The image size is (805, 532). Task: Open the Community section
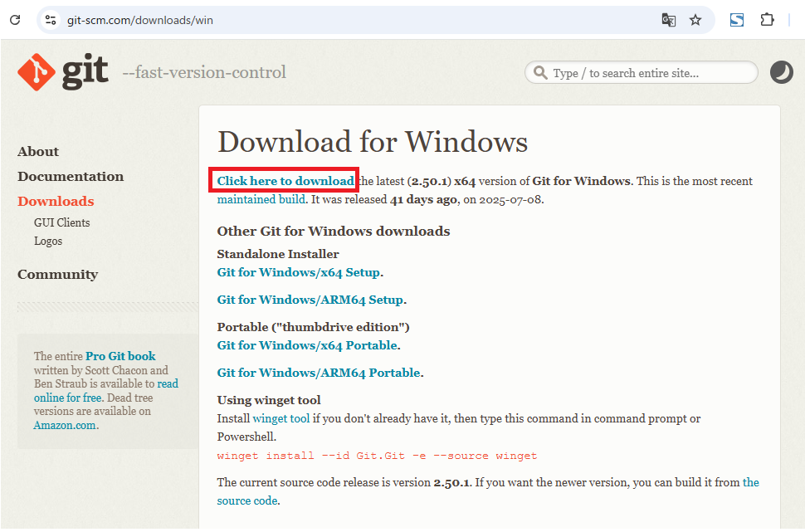pos(57,274)
